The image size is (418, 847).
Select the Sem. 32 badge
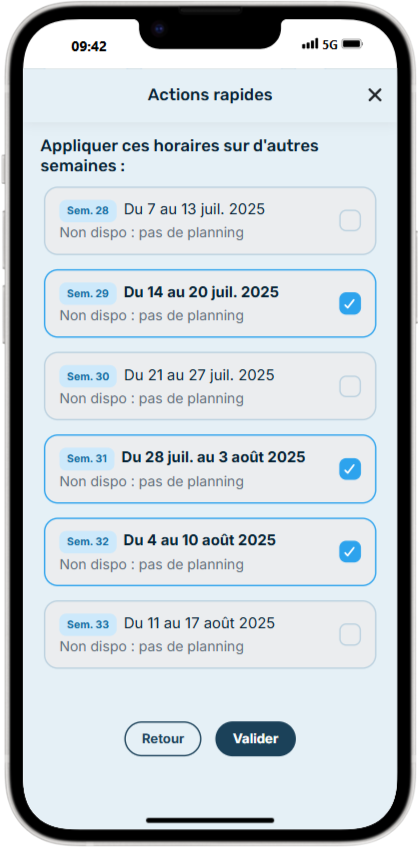click(x=88, y=541)
